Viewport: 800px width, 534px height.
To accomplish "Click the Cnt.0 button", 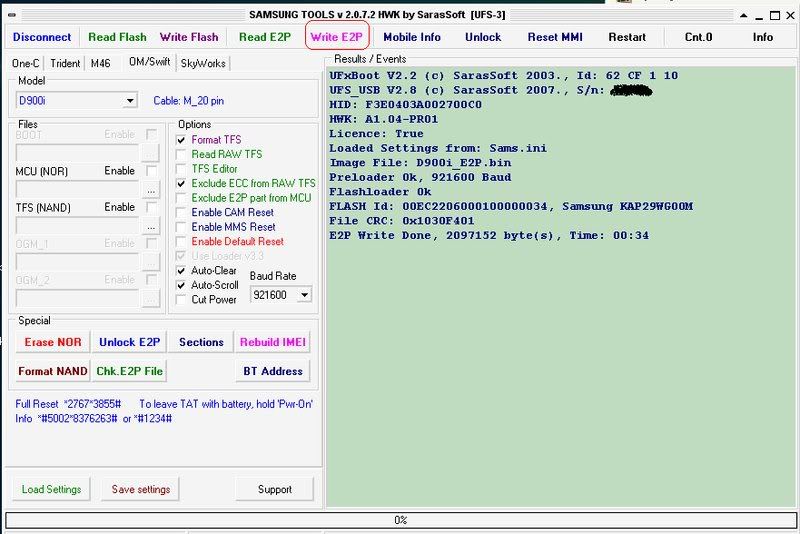I will point(698,37).
